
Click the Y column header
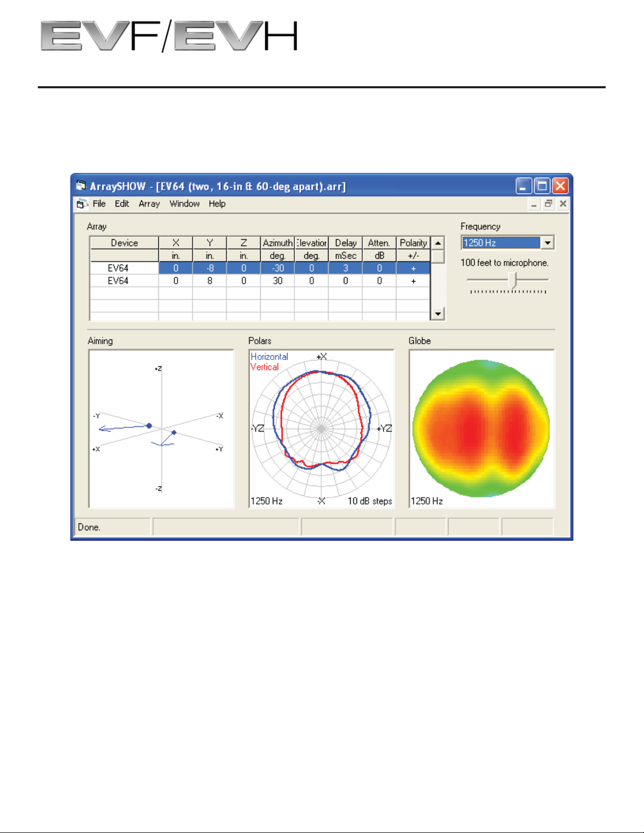click(210, 243)
